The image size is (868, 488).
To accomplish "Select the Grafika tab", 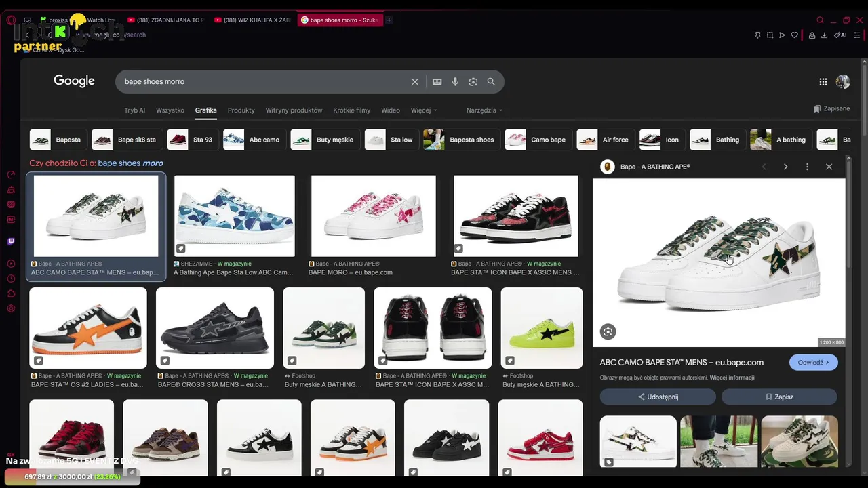I will (206, 110).
